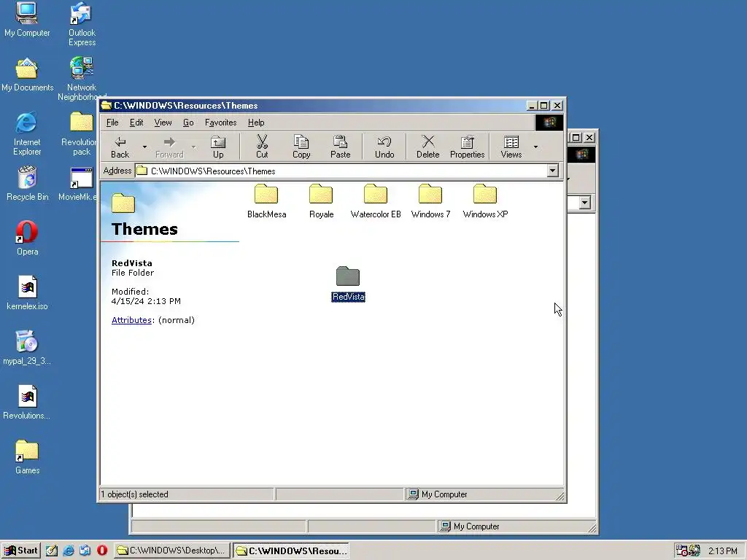Click Themes window title bar

(x=312, y=105)
